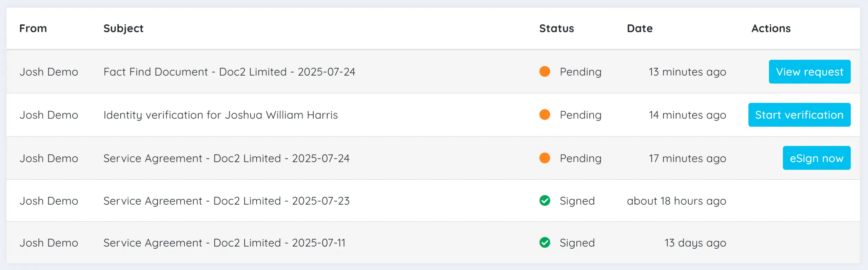
Task: Click the Status column header
Action: pyautogui.click(x=556, y=28)
